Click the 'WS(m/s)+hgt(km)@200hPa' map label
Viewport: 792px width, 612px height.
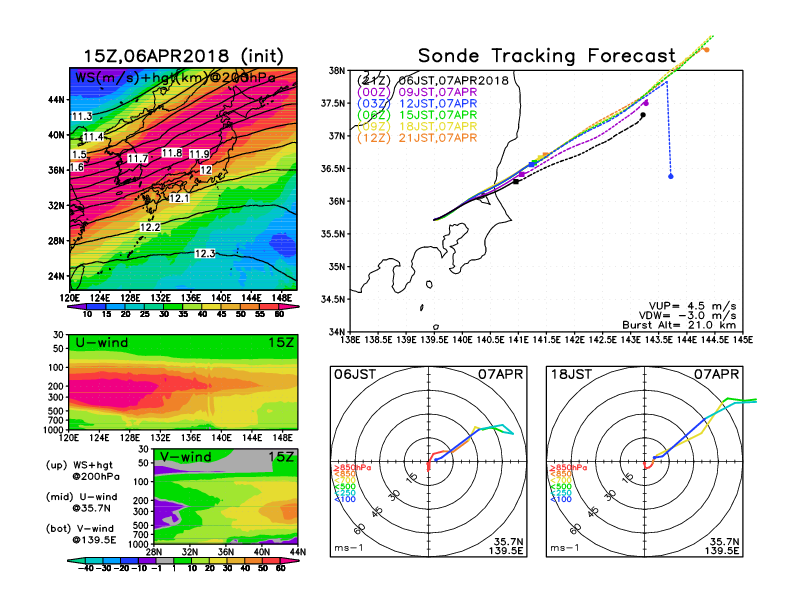click(175, 77)
